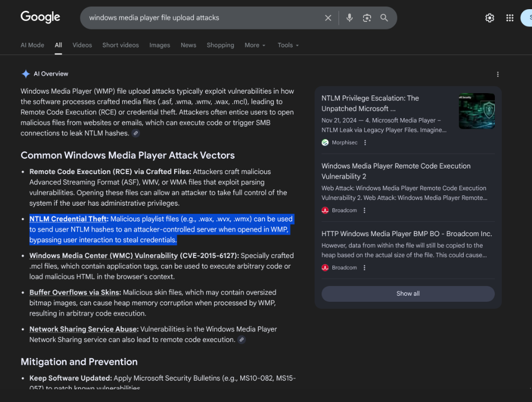Expand the More search filters dropdown

coord(255,45)
